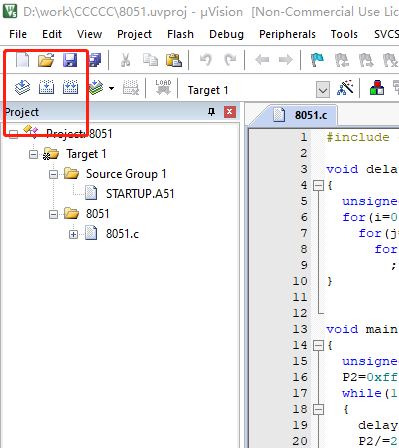This screenshot has width=399, height=448.
Task: Open the Debug menu
Action: 226,34
